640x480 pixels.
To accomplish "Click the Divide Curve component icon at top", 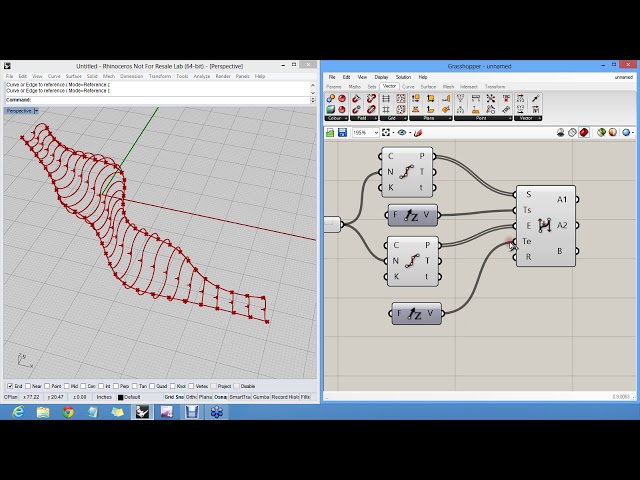I will [406, 172].
